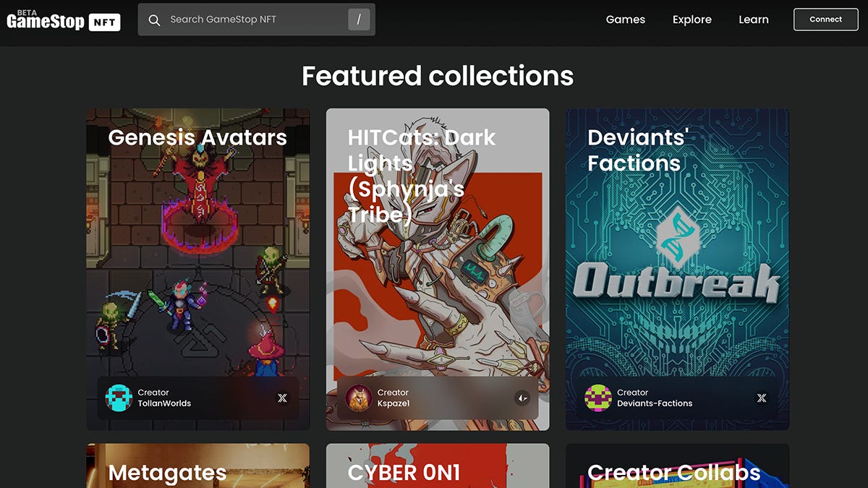
Task: Open Deviants-Factions creator avatar
Action: click(x=598, y=398)
